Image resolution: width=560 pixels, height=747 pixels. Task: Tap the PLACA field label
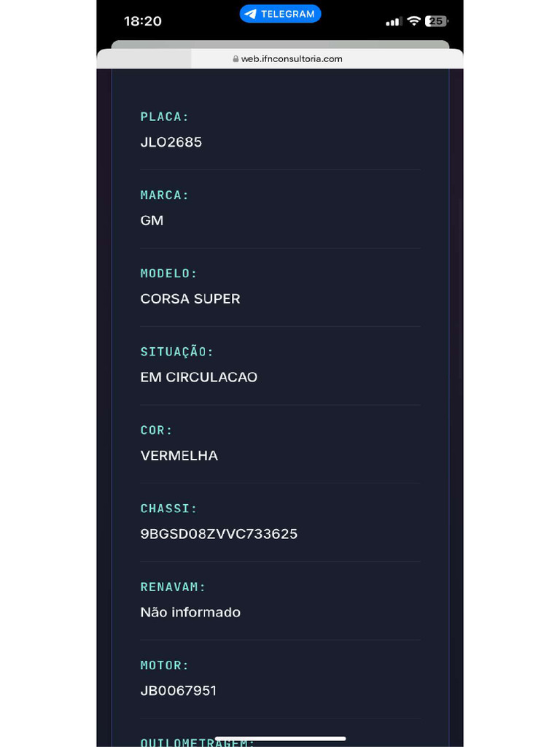coord(165,117)
